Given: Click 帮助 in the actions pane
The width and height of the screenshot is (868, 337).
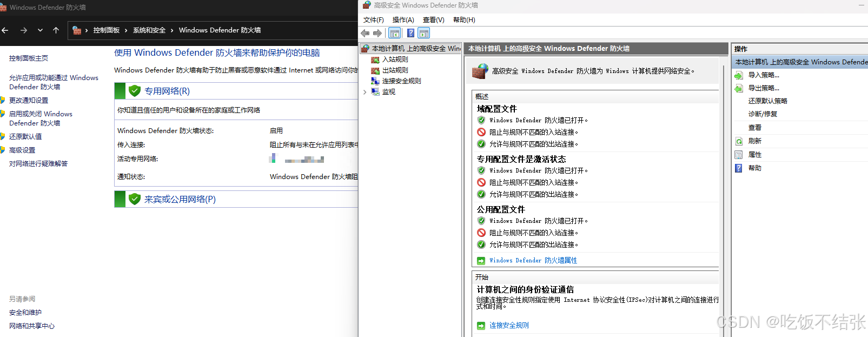Looking at the screenshot, I should point(755,168).
